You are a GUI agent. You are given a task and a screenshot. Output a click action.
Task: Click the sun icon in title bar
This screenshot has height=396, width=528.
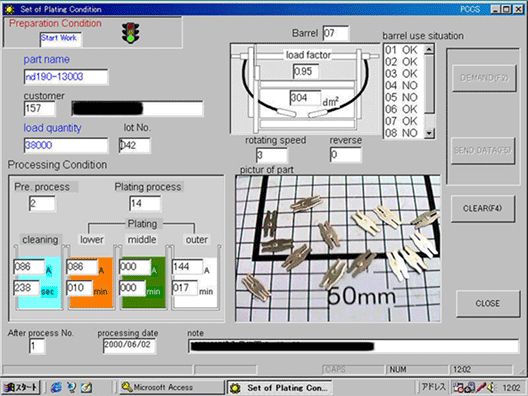point(9,9)
